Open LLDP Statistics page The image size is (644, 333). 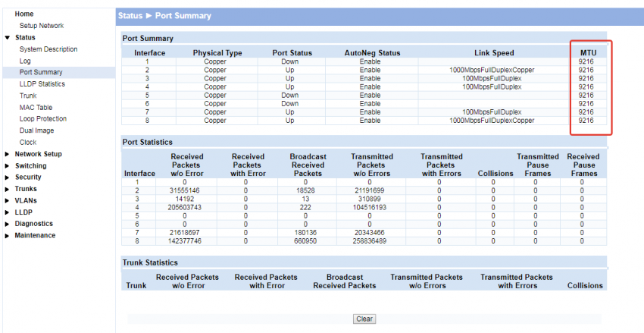42,84
